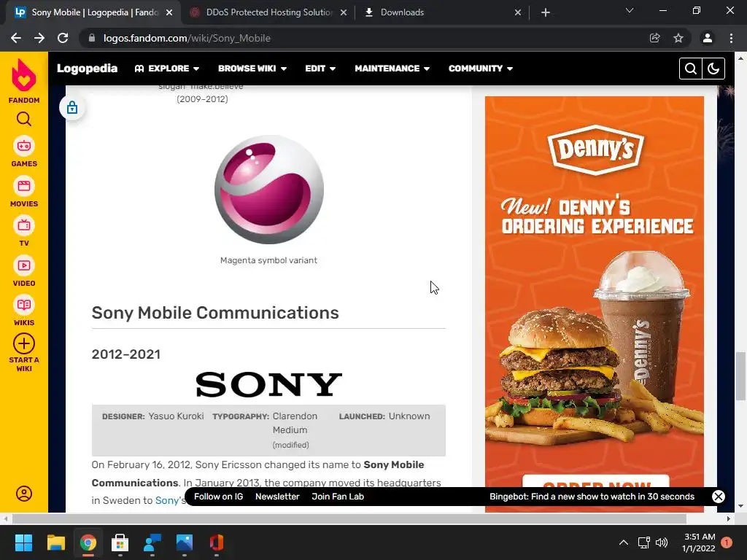Open the Office app in taskbar
This screenshot has height=560, width=747.
[216, 542]
